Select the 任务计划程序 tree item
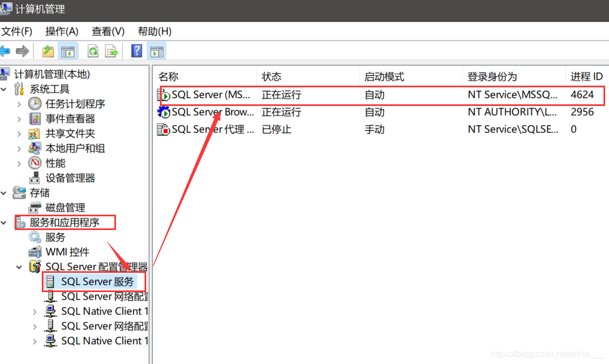Image resolution: width=609 pixels, height=364 pixels. tap(75, 104)
